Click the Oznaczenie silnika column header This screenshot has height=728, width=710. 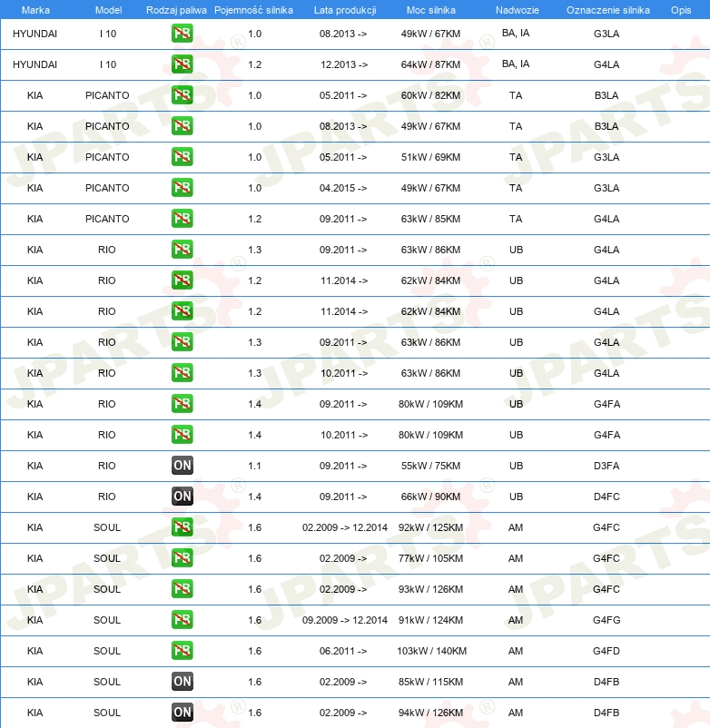tap(607, 10)
